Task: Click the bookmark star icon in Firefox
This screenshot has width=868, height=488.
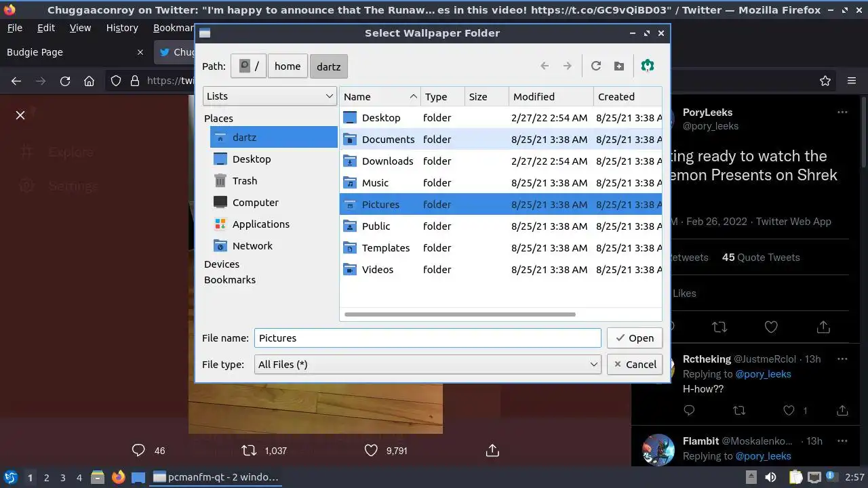Action: point(825,81)
